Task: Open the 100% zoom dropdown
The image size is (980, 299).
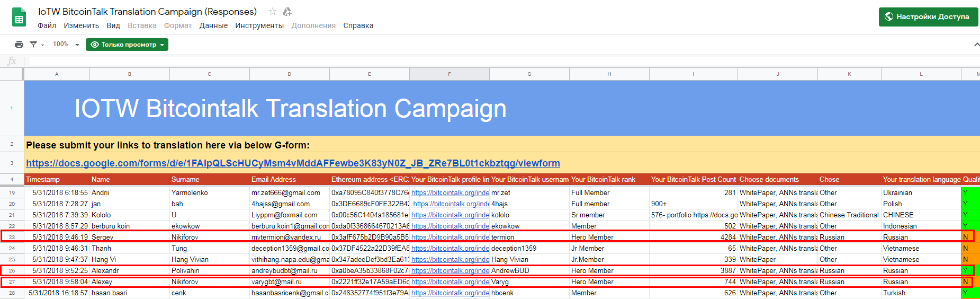Action: pyautogui.click(x=66, y=45)
